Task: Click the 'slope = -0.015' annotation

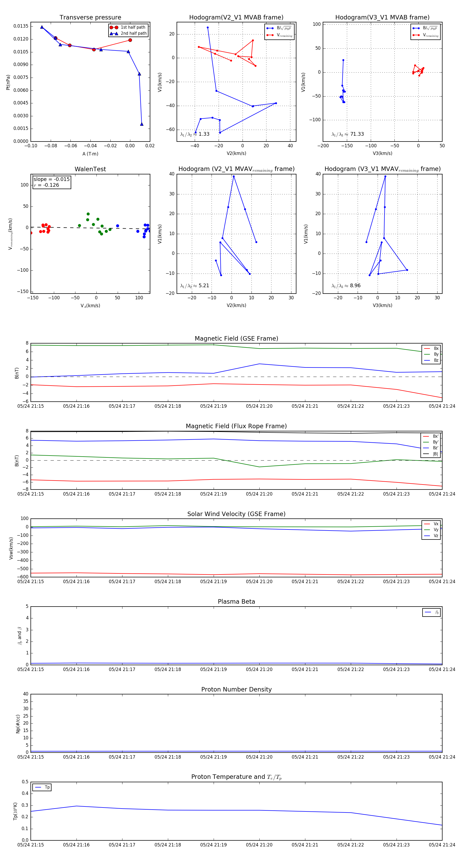Action: click(x=52, y=179)
